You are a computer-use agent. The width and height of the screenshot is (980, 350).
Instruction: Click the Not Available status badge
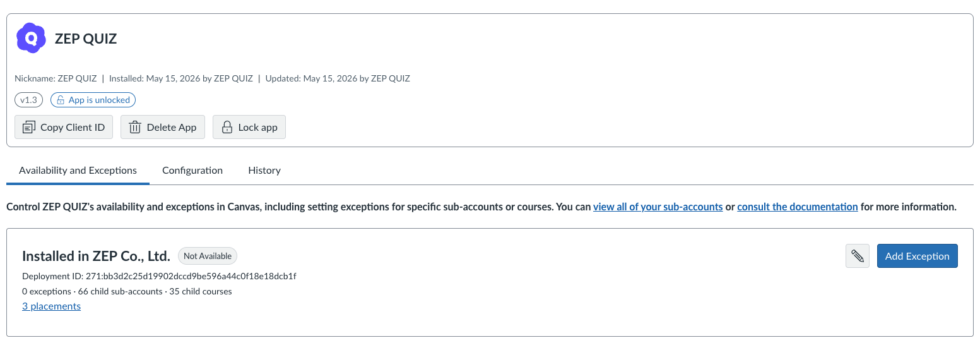click(208, 256)
